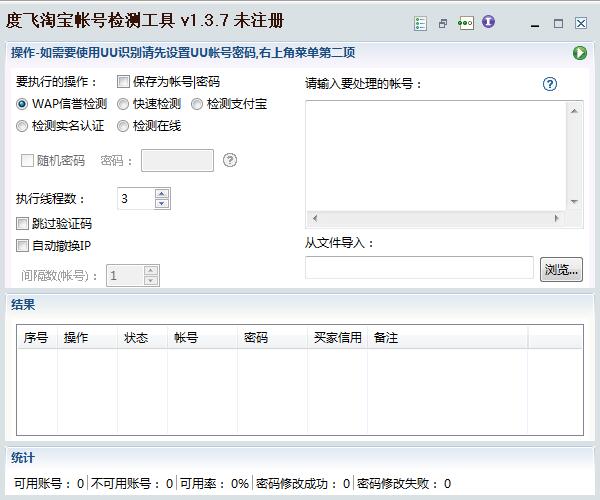Click up arrow of 间隔数(帐号) spinner
Image resolution: width=600 pixels, height=500 pixels.
point(151,270)
